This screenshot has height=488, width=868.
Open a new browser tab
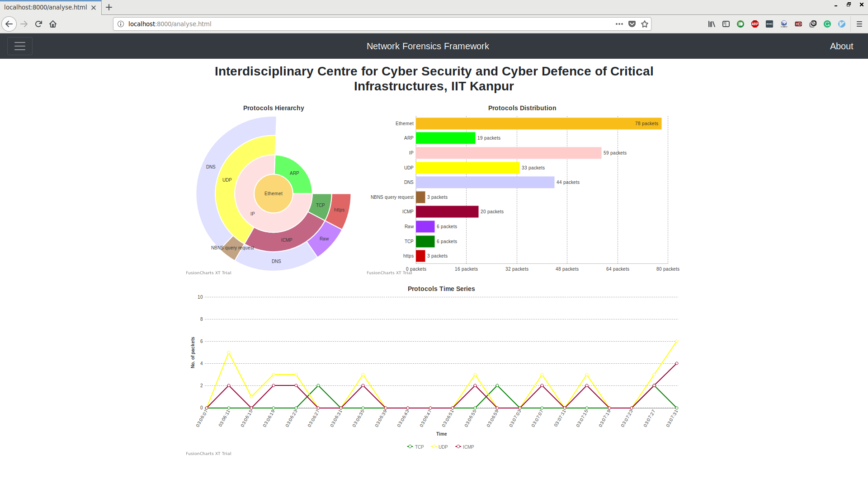pyautogui.click(x=109, y=7)
